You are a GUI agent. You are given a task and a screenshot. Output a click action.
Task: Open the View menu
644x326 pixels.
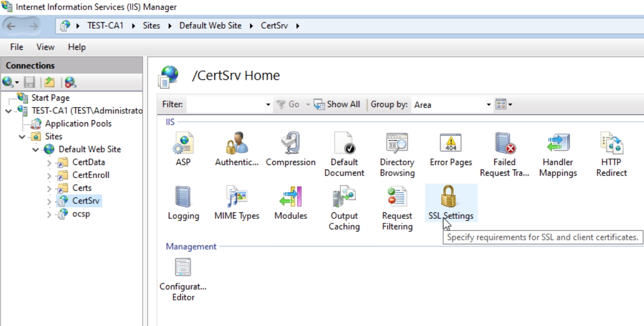point(45,47)
